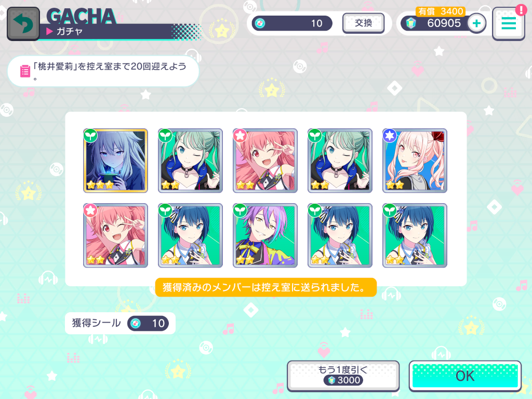Tap the 有償 3400 paid crystal label
This screenshot has width=532, height=399.
[441, 11]
